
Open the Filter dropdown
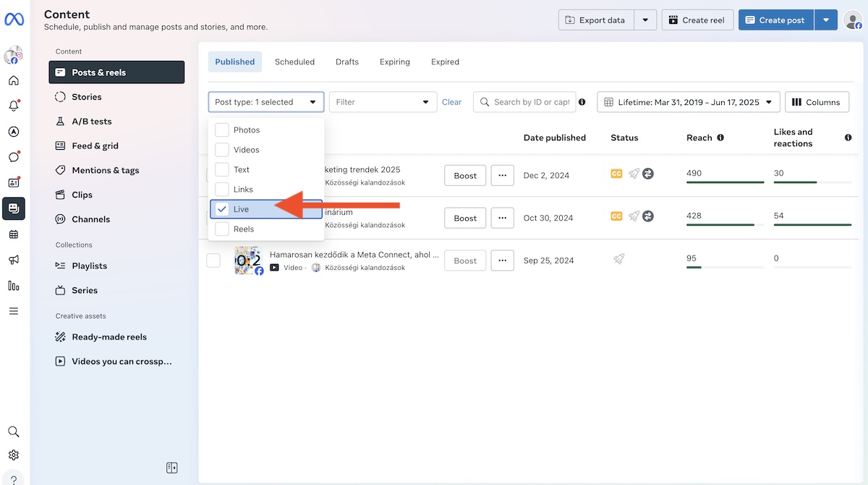[x=383, y=102]
